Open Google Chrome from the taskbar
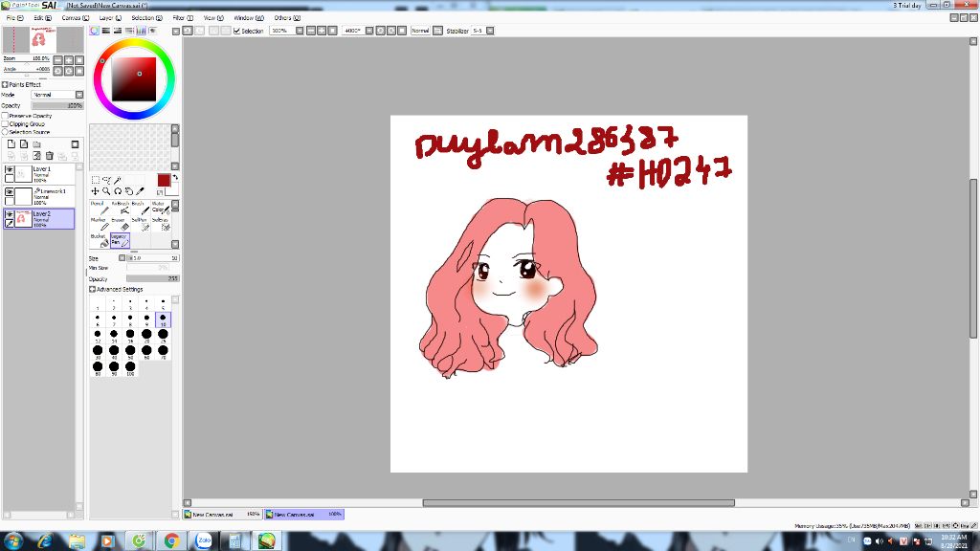Screen dimensions: 980x551 coord(171,541)
